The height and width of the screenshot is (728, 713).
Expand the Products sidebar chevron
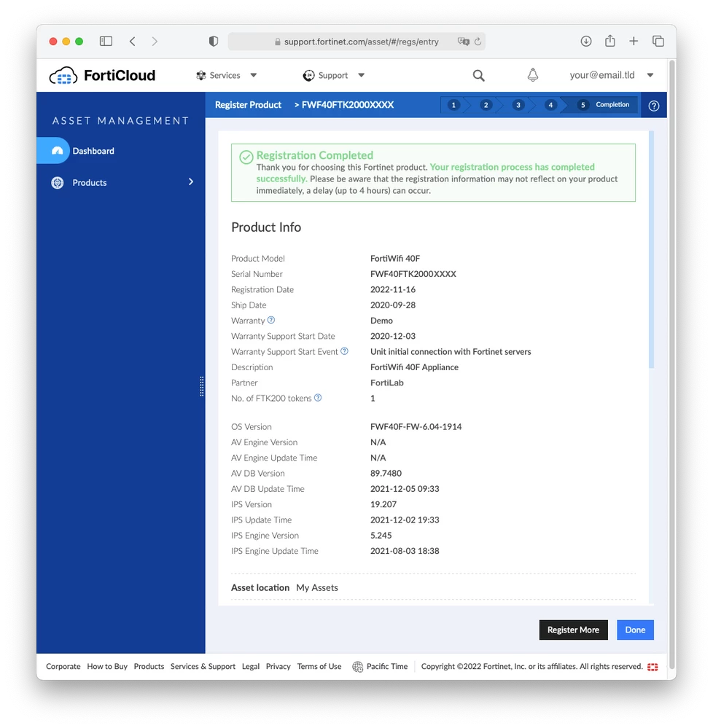pos(191,181)
